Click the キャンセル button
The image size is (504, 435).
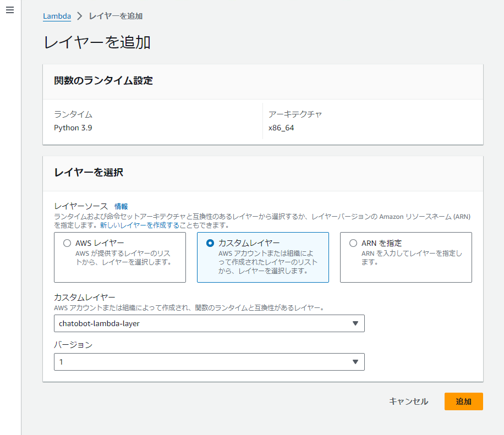[408, 401]
